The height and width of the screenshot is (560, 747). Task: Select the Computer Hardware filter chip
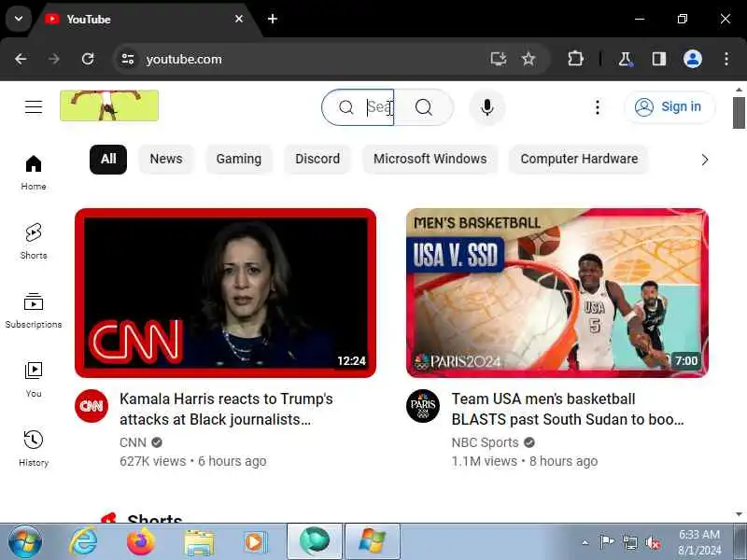(x=579, y=159)
